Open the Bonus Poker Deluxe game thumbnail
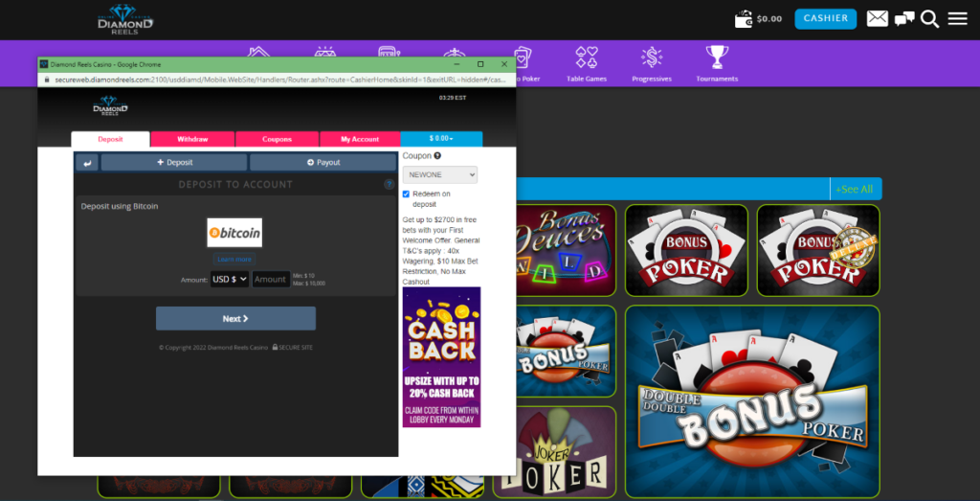This screenshot has width=980, height=501. (x=818, y=250)
